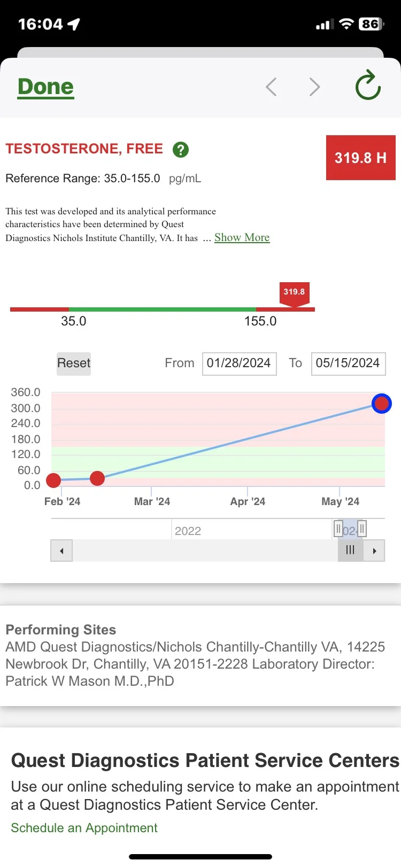The image size is (401, 868).
Task: Open the To date field 05/15/2024
Action: (348, 363)
